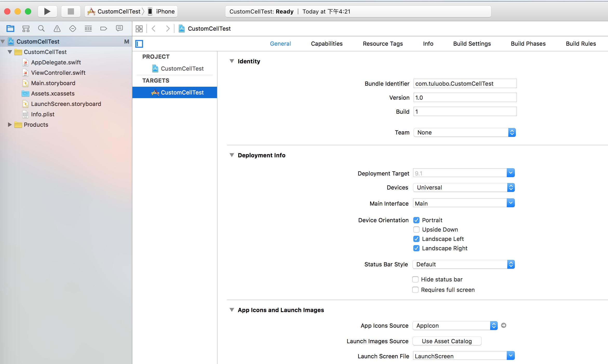608x364 pixels.
Task: Open the related items grid menu
Action: 139,29
